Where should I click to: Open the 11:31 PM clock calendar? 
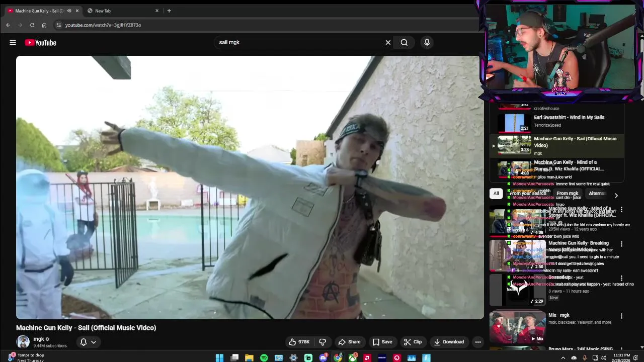click(622, 358)
